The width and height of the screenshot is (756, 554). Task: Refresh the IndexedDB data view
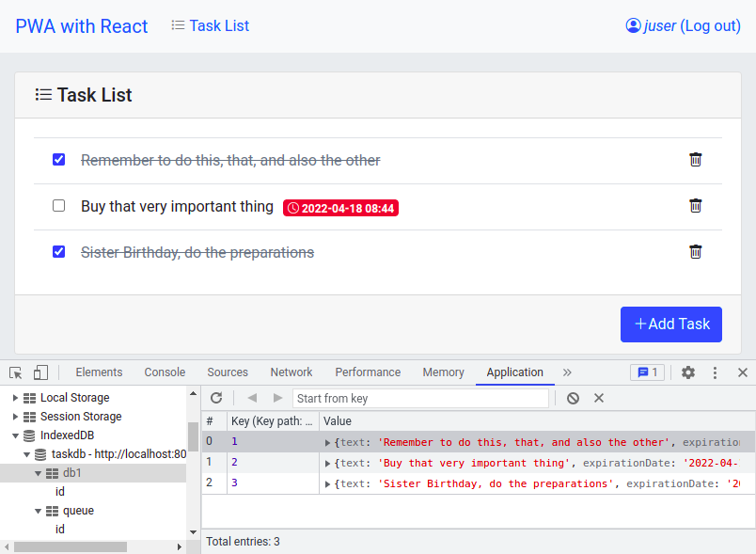coord(216,397)
